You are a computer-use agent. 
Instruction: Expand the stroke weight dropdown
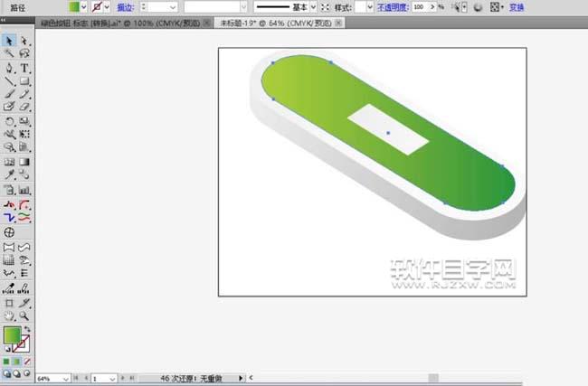(173, 7)
